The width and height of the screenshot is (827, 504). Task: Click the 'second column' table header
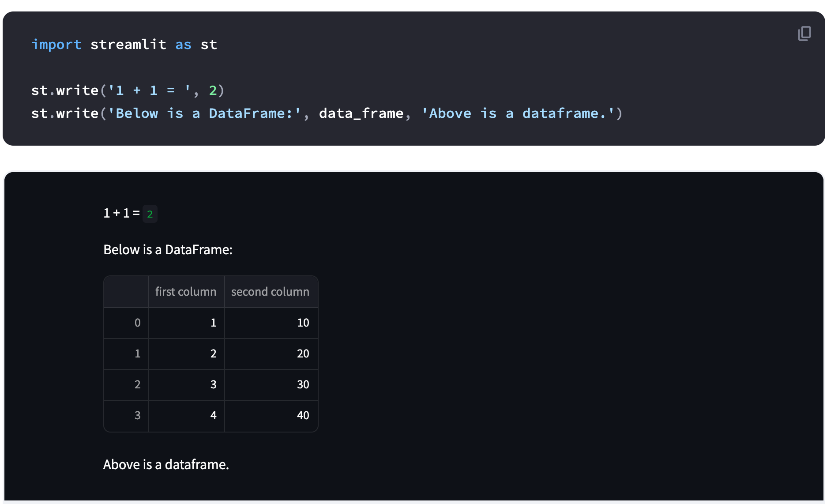click(271, 292)
